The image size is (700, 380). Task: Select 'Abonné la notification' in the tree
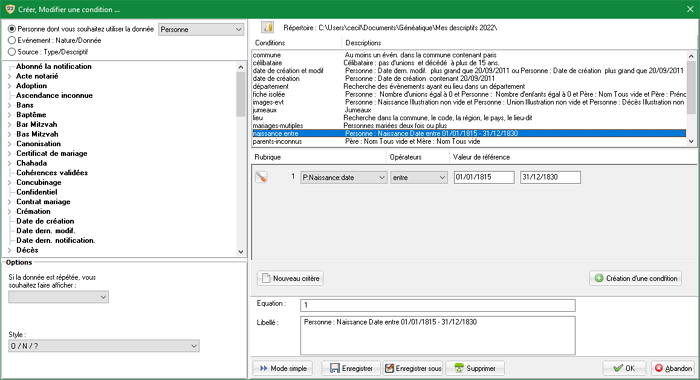54,67
